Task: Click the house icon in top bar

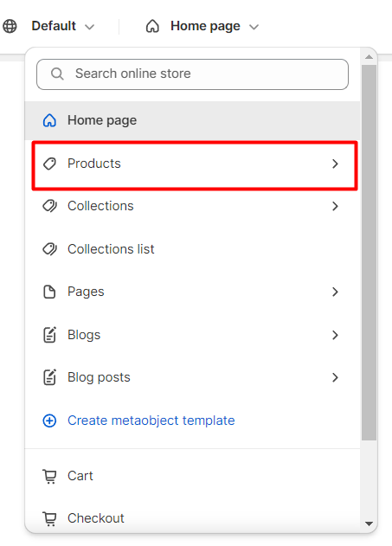Action: click(x=152, y=26)
